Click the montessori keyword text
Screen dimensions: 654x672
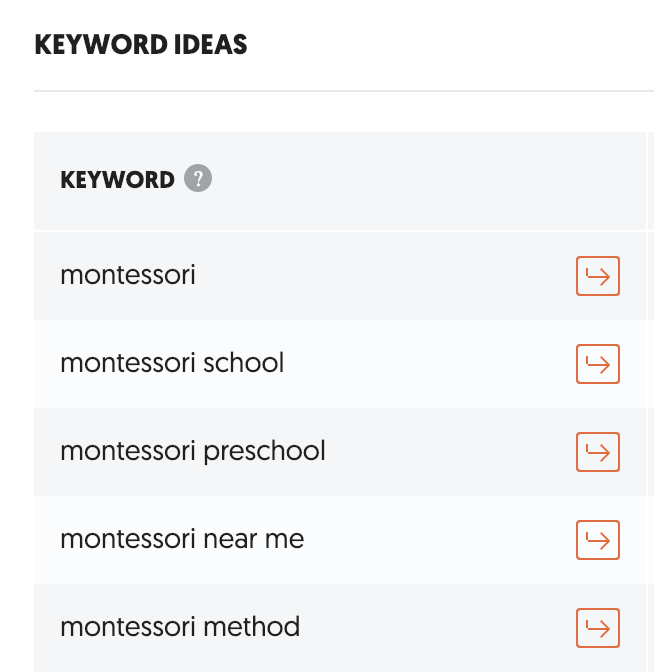tap(128, 275)
